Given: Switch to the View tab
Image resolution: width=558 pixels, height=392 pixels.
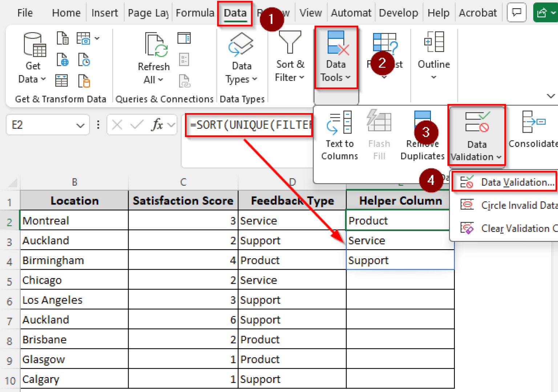Looking at the screenshot, I should pos(311,12).
